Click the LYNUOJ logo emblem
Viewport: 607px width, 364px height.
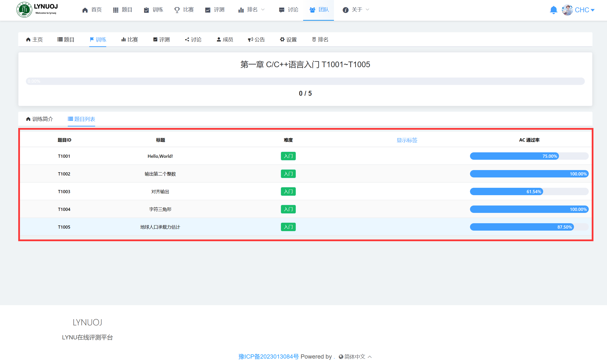click(x=24, y=10)
